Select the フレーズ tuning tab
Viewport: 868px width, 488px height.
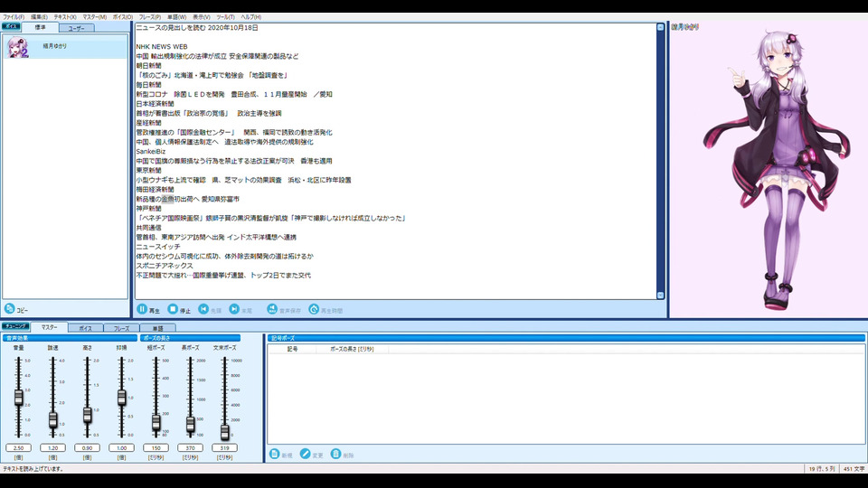tap(121, 328)
